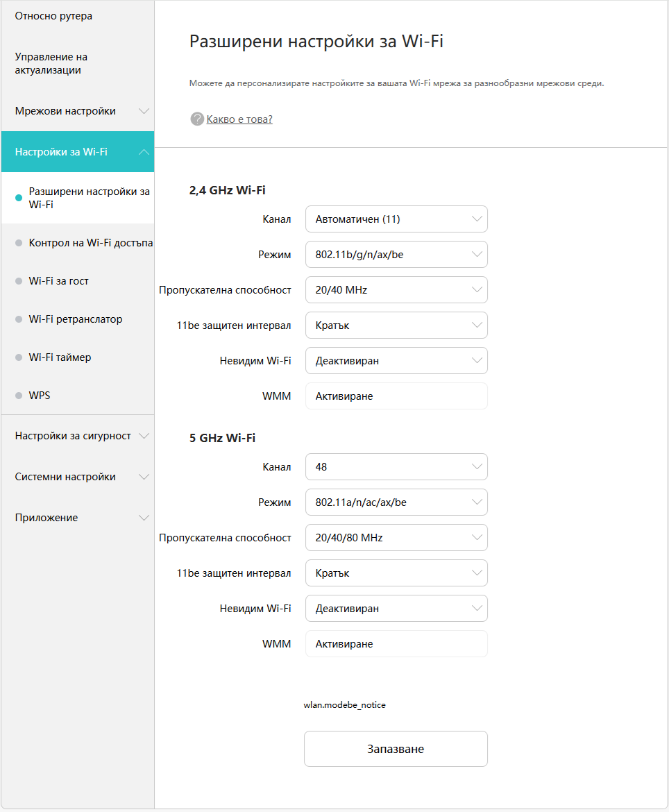The width and height of the screenshot is (669, 812).
Task: Expand the Системни настройки chevron
Action: coord(144,477)
